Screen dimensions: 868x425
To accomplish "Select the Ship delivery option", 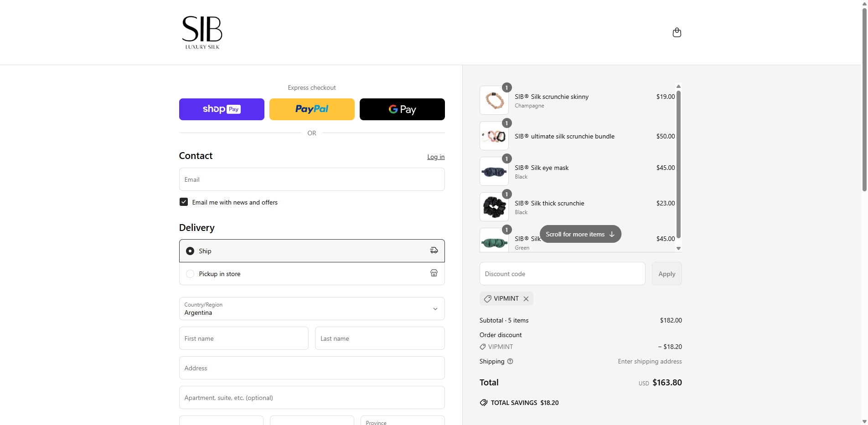I will pos(312,251).
